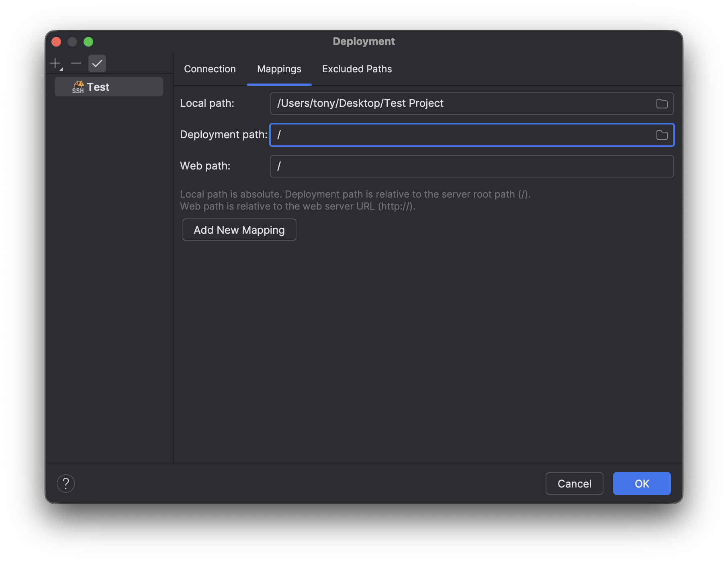Click the checkmark toolbar icon above server list
This screenshot has width=728, height=563.
click(x=97, y=63)
